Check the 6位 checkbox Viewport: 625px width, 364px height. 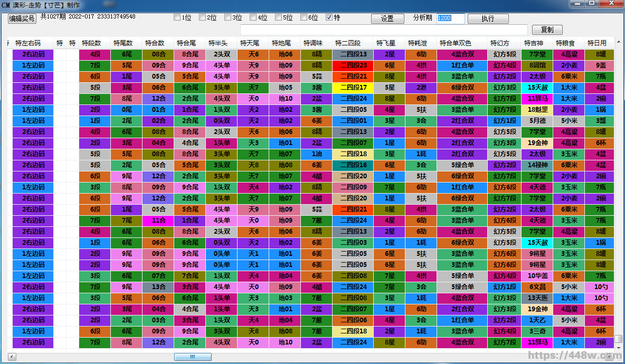304,17
